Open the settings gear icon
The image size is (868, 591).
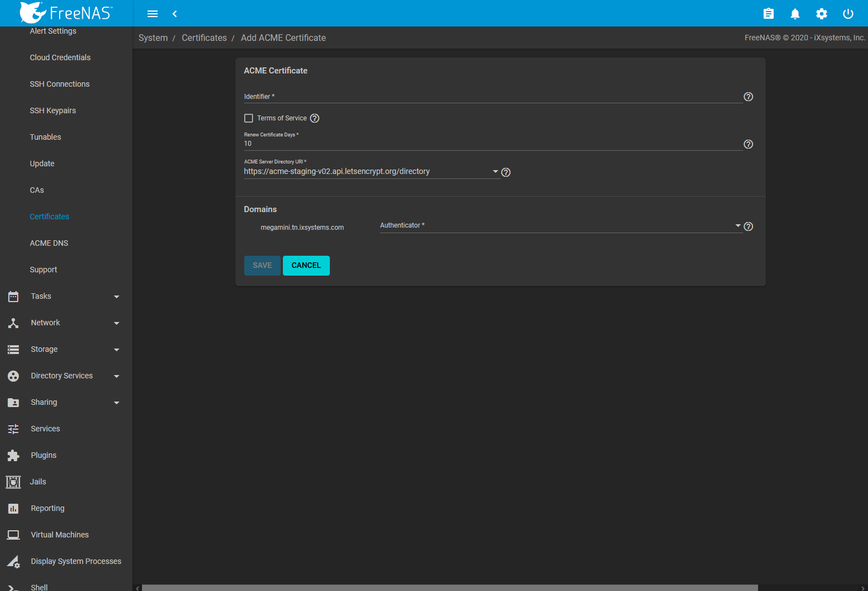coord(822,14)
